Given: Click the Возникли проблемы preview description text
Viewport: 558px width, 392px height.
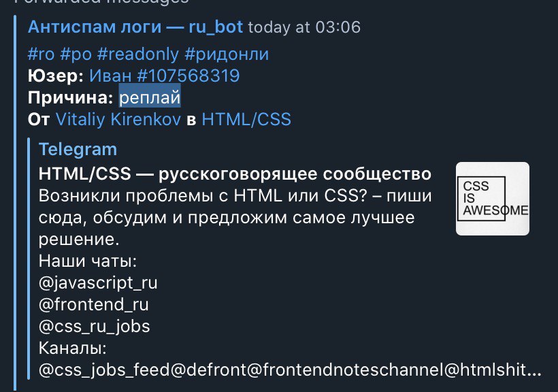Looking at the screenshot, I should point(235,217).
